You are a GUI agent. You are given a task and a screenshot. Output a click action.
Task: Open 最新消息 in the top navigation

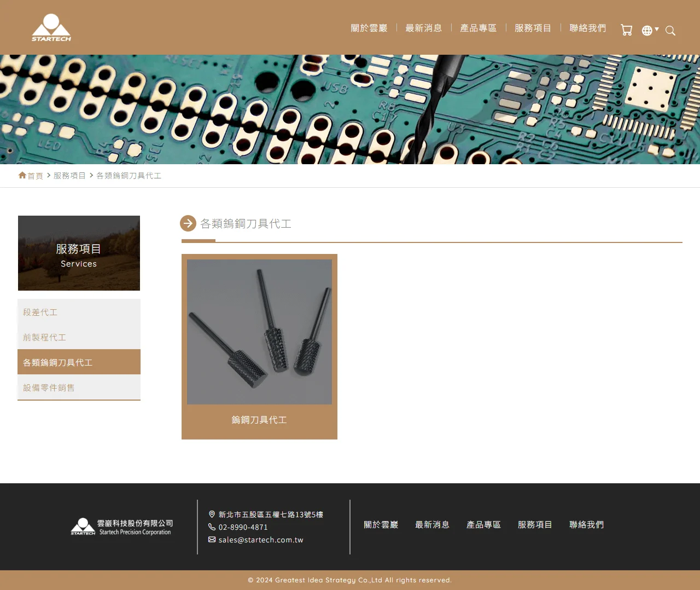424,28
